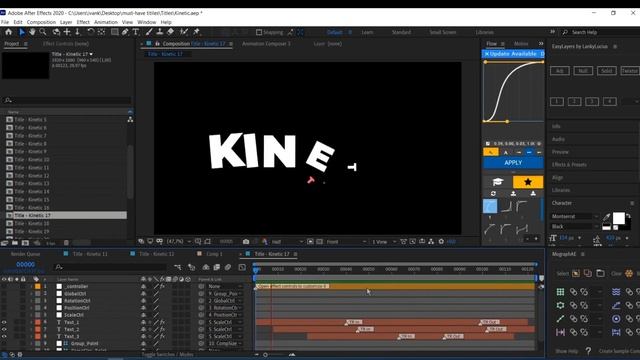Select the Rotation tool
This screenshot has width=640, height=360.
coord(90,32)
